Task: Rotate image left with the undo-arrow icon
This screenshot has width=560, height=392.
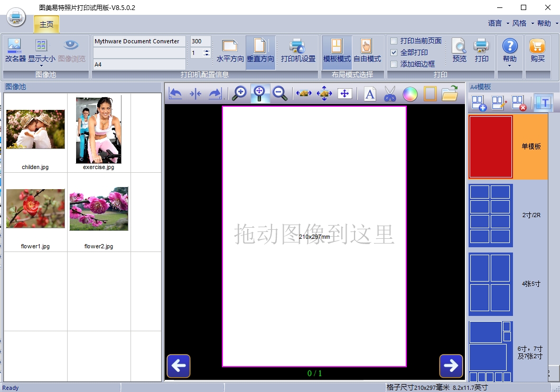Action: tap(175, 94)
